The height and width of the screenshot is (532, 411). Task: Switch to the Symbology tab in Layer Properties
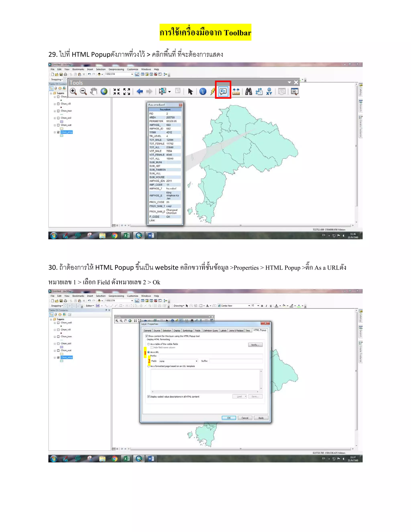tap(187, 331)
